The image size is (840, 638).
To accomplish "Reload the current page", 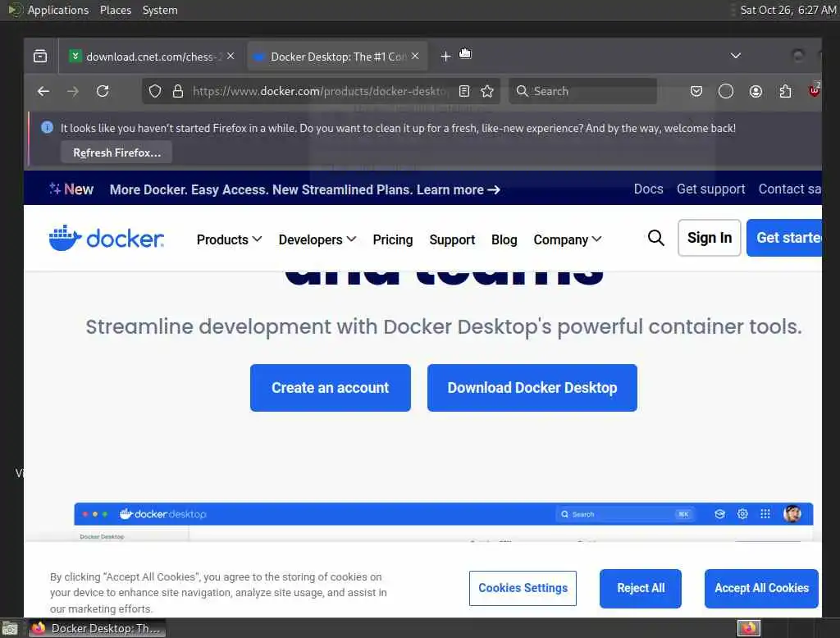I will (x=103, y=91).
